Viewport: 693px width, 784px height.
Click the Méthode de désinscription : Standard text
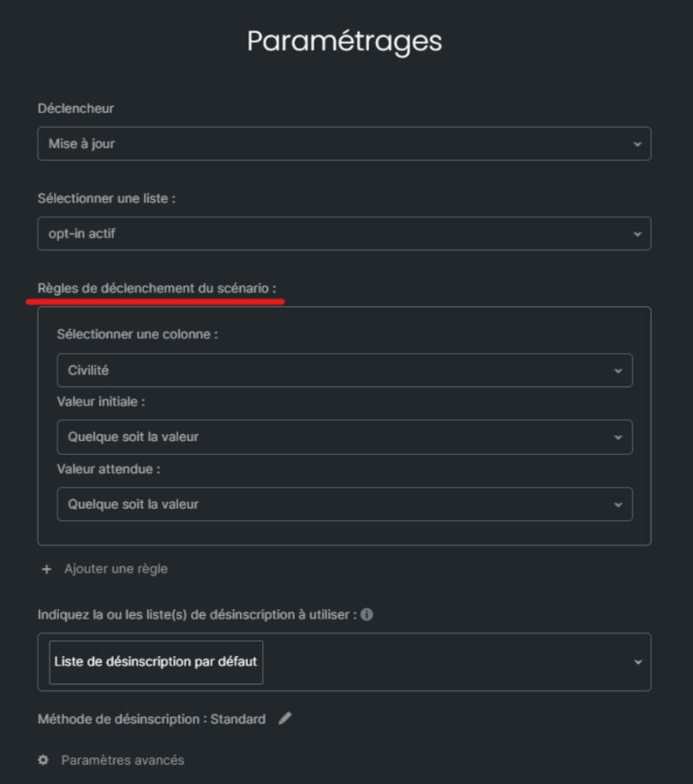point(152,719)
